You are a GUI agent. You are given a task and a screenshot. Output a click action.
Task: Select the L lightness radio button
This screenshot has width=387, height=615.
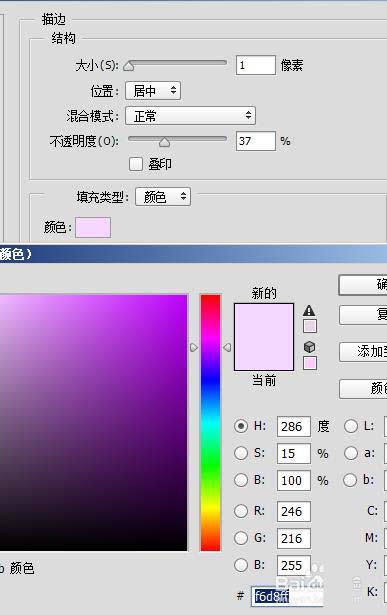click(x=351, y=426)
